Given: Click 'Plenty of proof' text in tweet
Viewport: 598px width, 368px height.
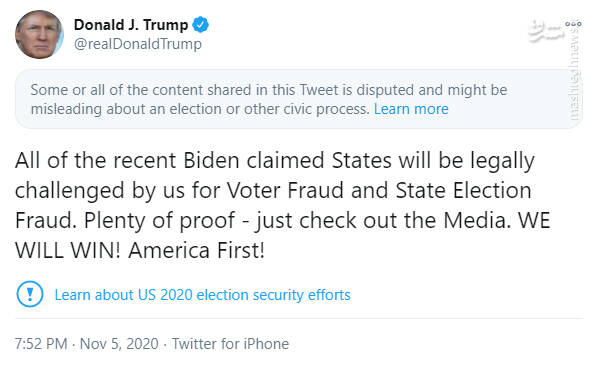Looking at the screenshot, I should 159,220.
